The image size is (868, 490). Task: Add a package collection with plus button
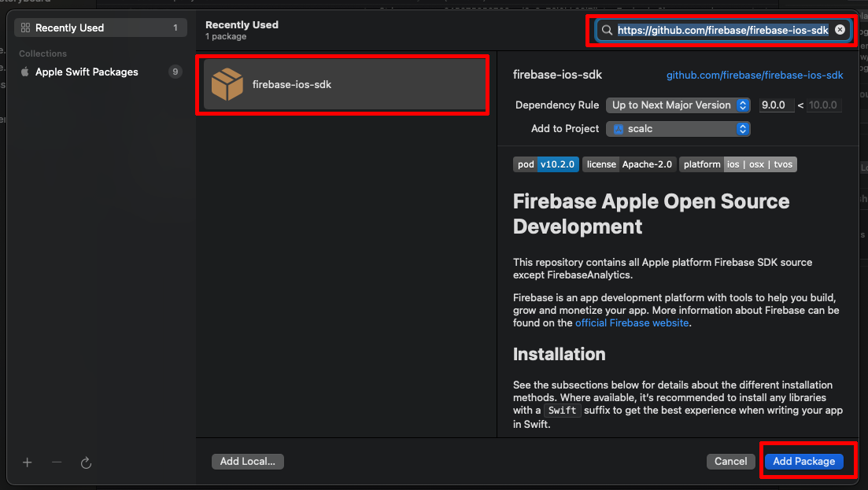point(27,462)
